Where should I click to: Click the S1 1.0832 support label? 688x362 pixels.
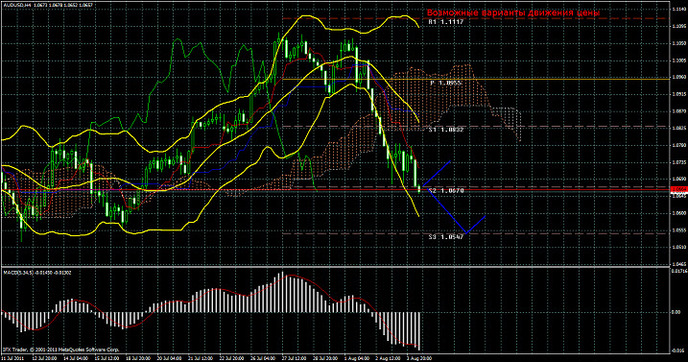pos(446,130)
